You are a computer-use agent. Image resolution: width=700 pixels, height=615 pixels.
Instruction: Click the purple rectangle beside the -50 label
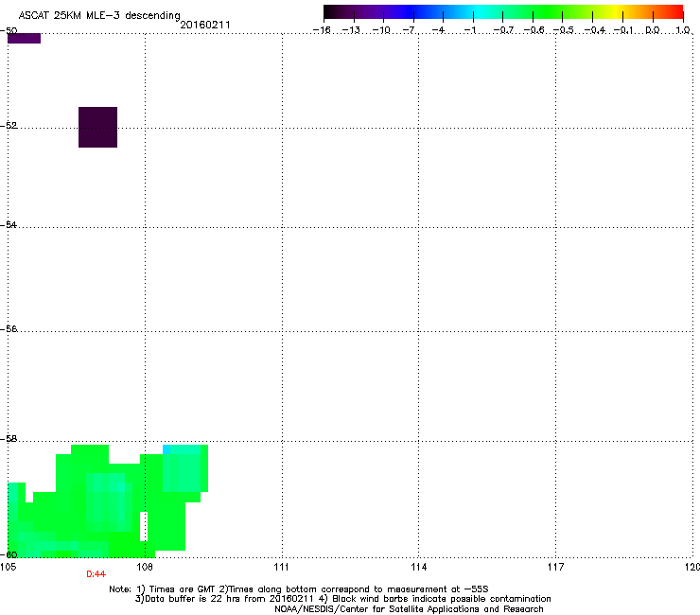pyautogui.click(x=24, y=39)
